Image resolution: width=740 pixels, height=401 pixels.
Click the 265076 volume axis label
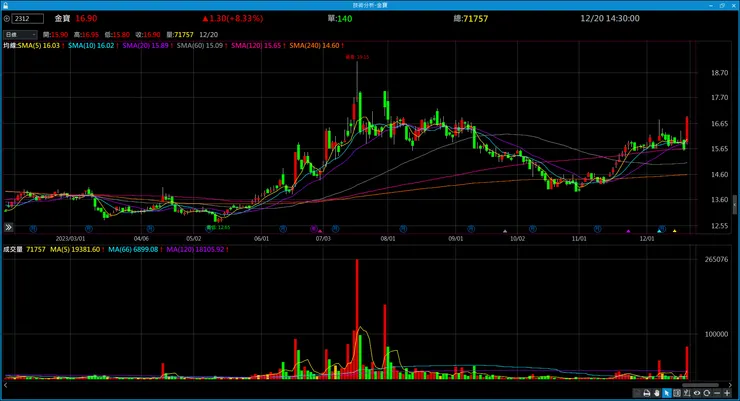coord(716,259)
